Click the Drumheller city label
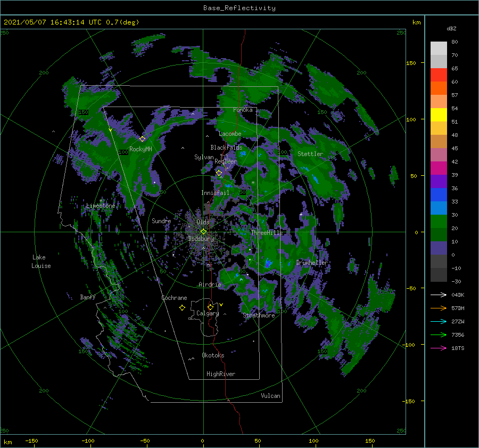This screenshot has width=479, height=448. point(312,263)
